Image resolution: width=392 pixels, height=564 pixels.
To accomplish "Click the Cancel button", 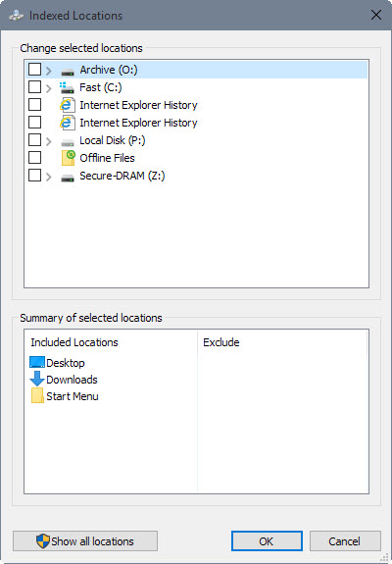I will click(345, 541).
